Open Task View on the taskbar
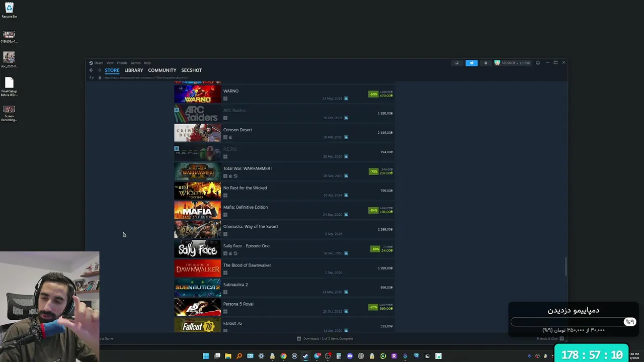Viewport: 644px width, 362px height. (217, 356)
